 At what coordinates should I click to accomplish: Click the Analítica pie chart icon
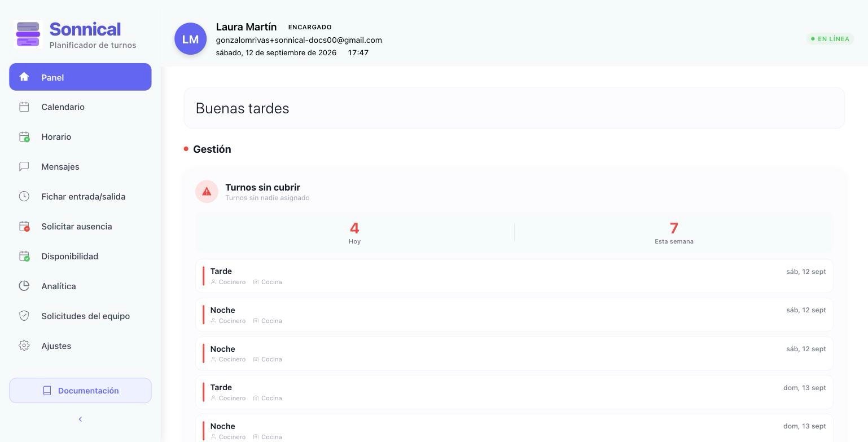point(24,286)
